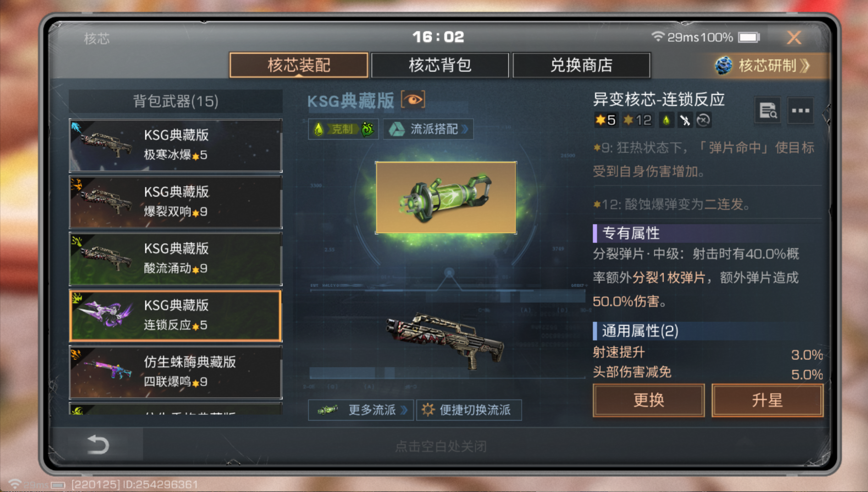Click the 克制 counter badge
This screenshot has width=868, height=492.
[x=343, y=129]
